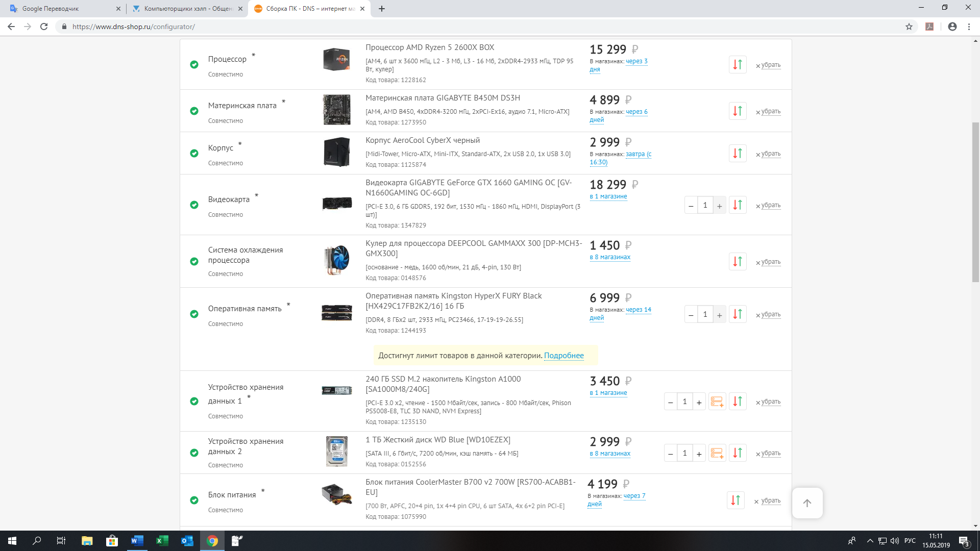Increase video card quantity with plus
The image size is (980, 551).
(x=719, y=205)
